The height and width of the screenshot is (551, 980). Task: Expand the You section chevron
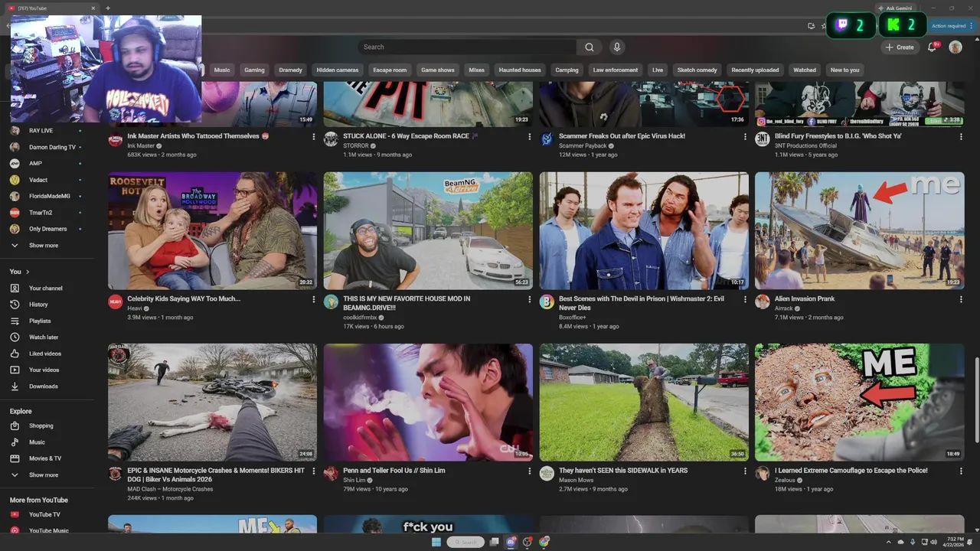click(x=28, y=272)
